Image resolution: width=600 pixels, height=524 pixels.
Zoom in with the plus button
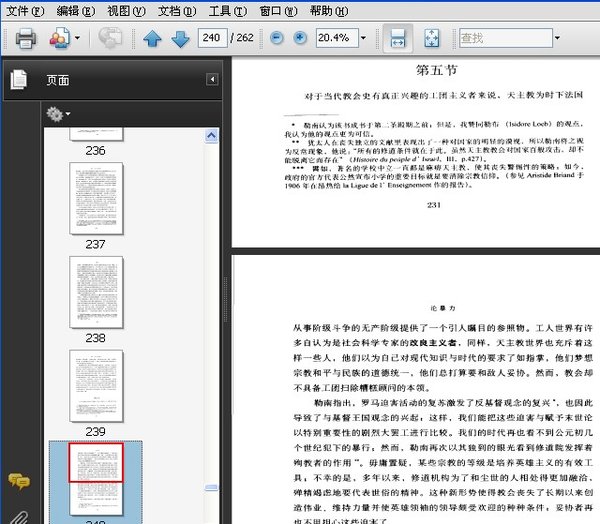tap(300, 38)
